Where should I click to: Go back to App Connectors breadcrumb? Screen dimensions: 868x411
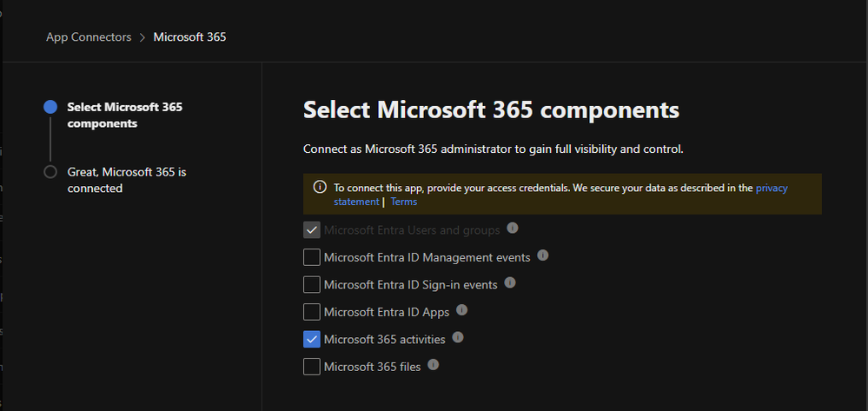click(89, 37)
